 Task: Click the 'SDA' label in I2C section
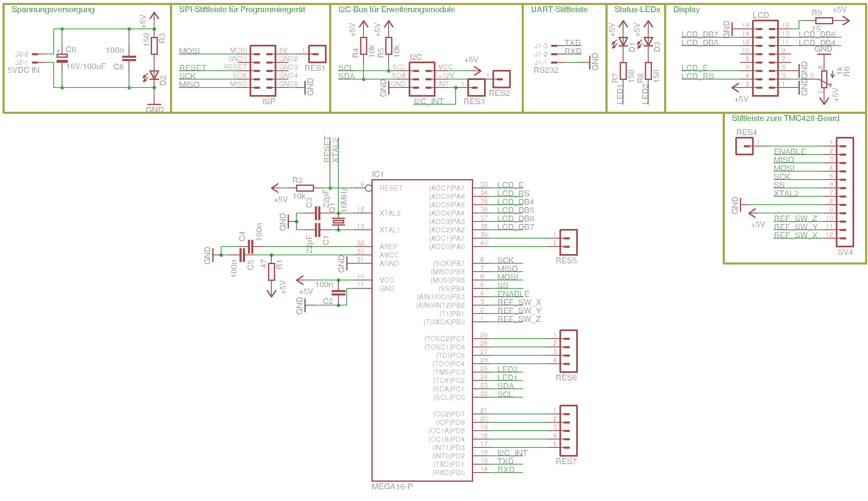(346, 76)
